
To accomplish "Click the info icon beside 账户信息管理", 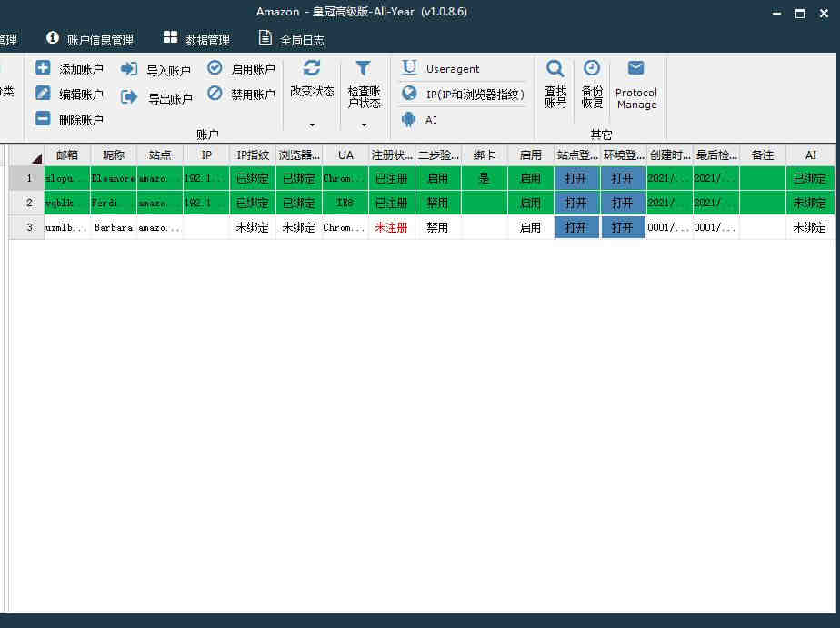I will [x=53, y=37].
